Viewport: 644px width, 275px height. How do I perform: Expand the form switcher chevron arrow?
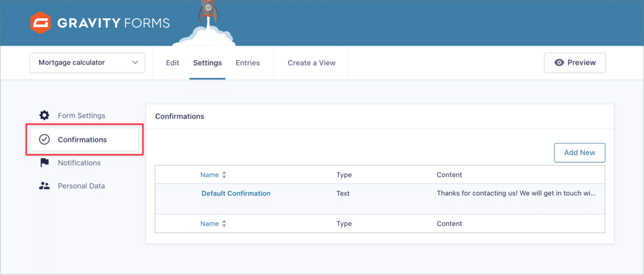tap(135, 63)
